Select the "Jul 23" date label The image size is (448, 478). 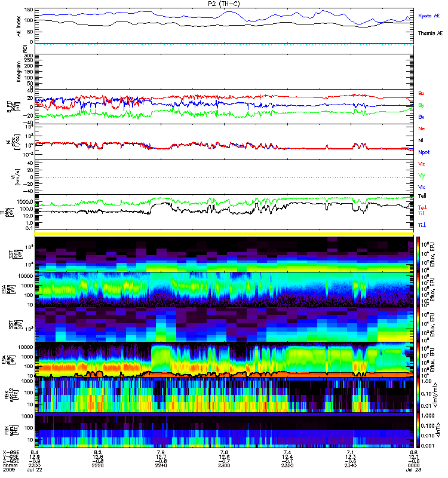tap(413, 470)
